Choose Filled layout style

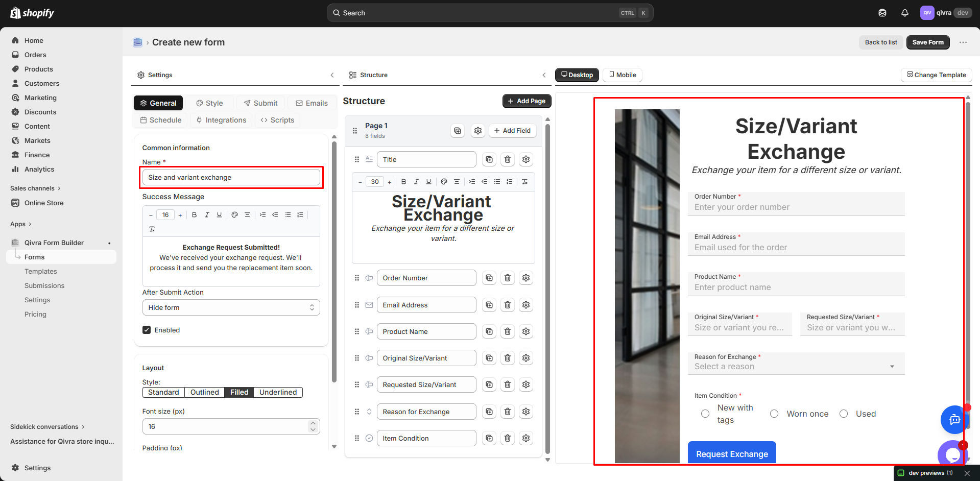click(239, 392)
